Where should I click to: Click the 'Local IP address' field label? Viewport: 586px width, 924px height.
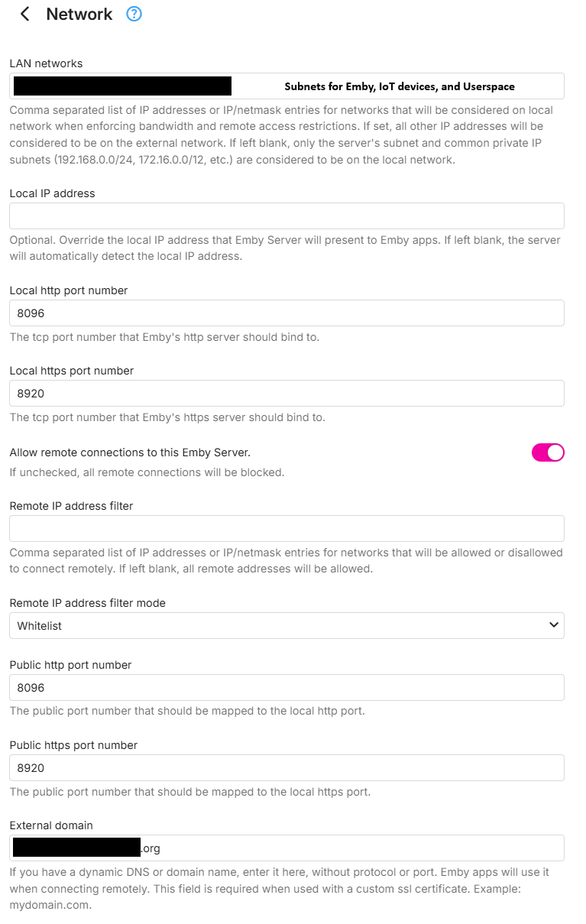(x=52, y=193)
